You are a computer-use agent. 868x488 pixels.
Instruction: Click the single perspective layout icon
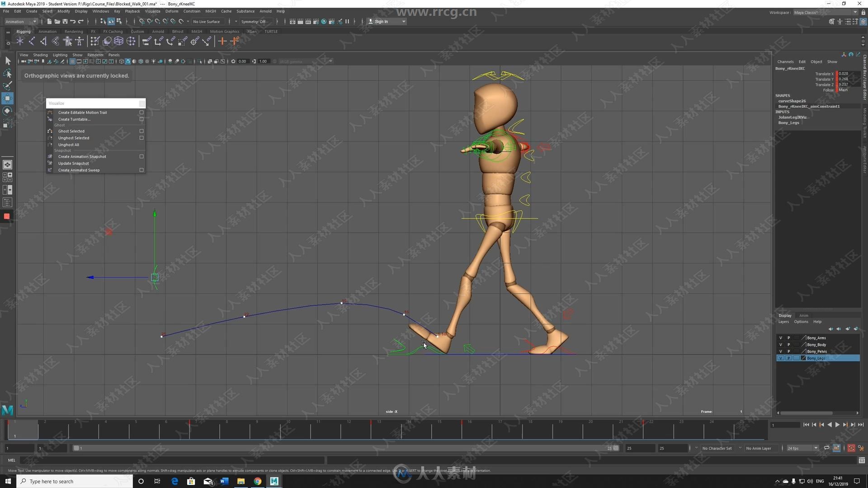[7, 164]
